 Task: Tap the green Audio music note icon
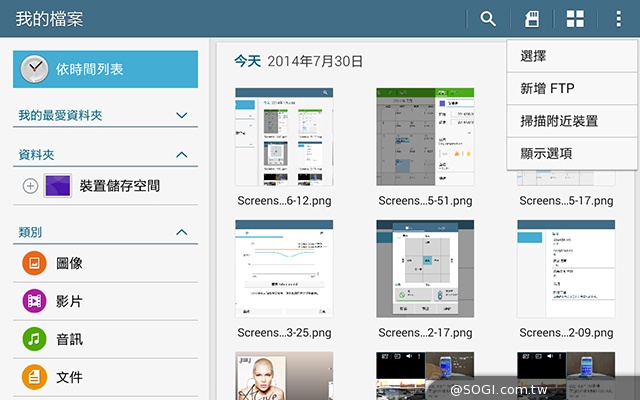coord(34,339)
